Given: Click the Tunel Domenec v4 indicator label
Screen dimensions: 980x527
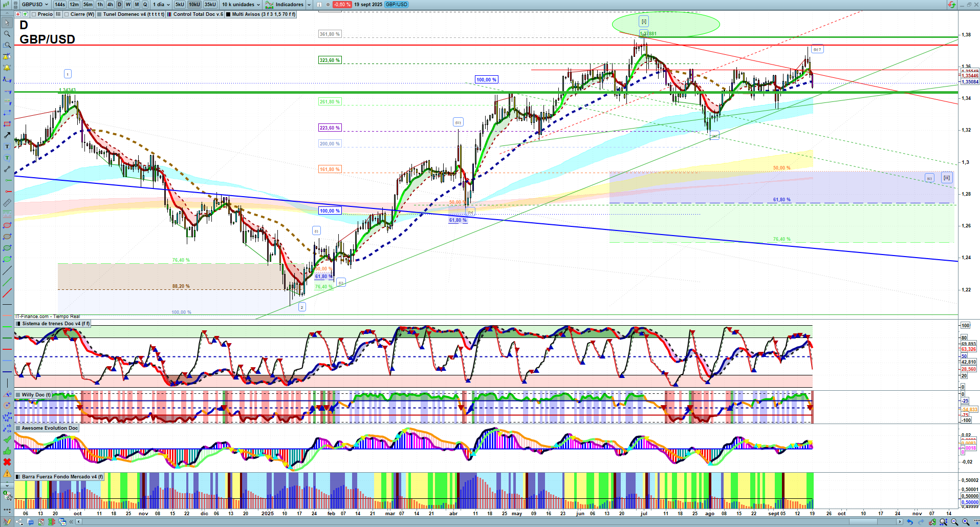Looking at the screenshot, I should [x=133, y=14].
